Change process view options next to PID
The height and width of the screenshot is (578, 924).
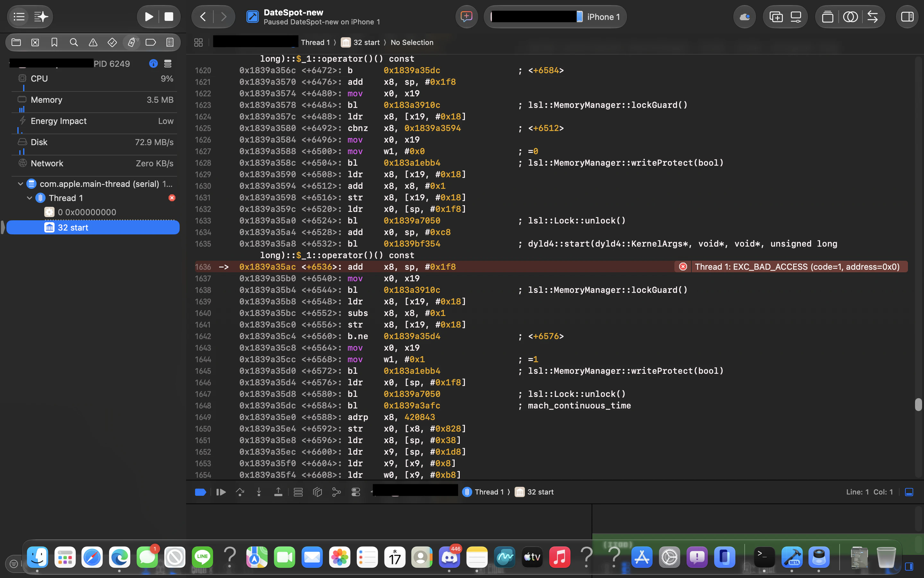pyautogui.click(x=167, y=64)
